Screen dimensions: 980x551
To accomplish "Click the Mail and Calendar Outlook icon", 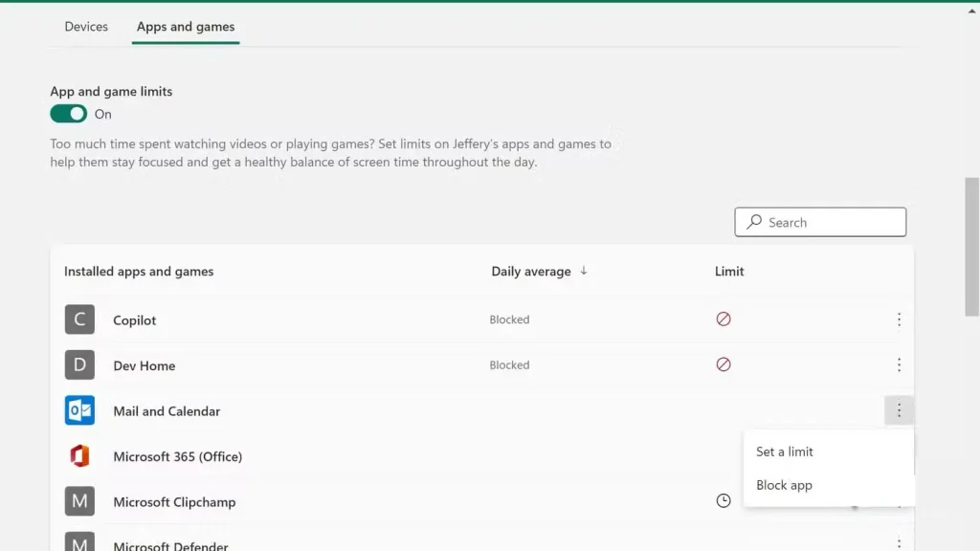I will pos(79,410).
